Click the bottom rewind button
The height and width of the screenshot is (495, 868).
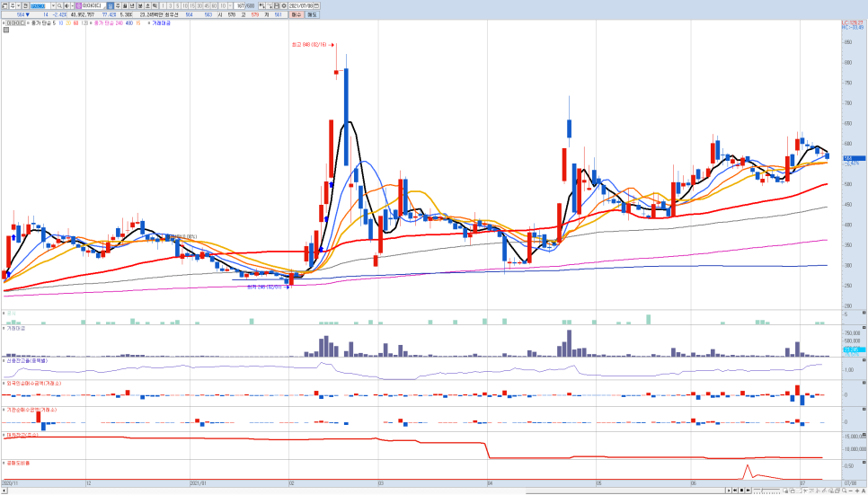tap(735, 490)
